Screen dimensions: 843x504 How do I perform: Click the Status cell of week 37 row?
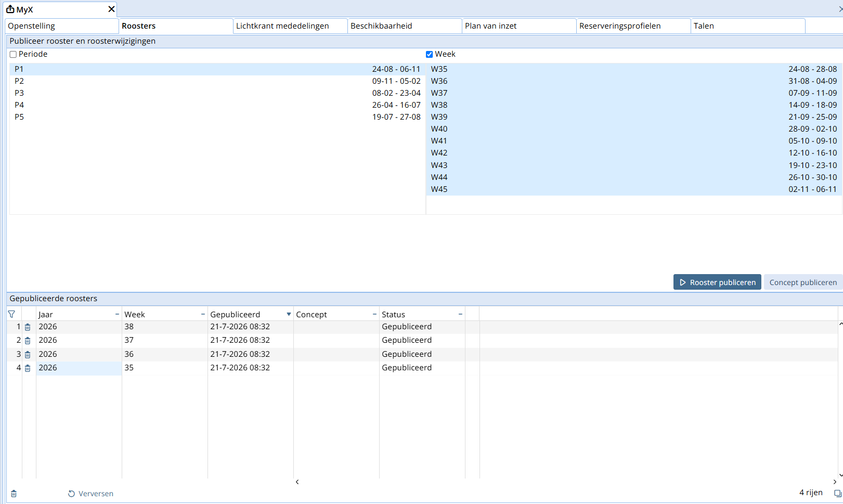(422, 340)
